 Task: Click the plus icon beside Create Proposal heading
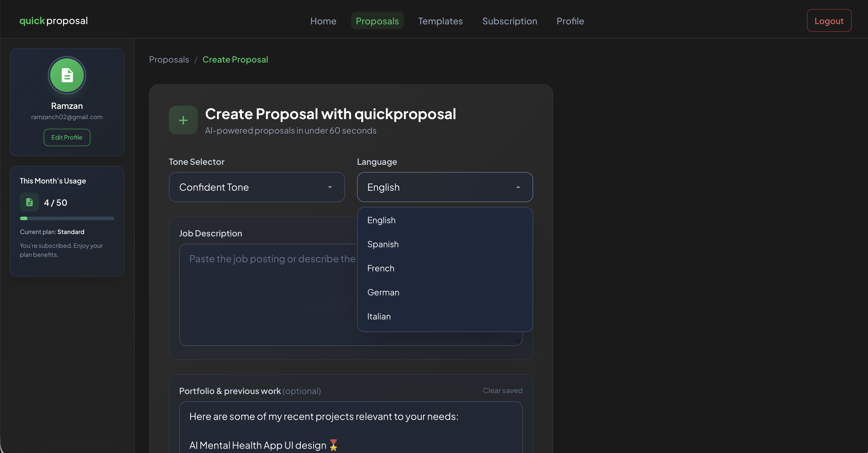coord(183,120)
